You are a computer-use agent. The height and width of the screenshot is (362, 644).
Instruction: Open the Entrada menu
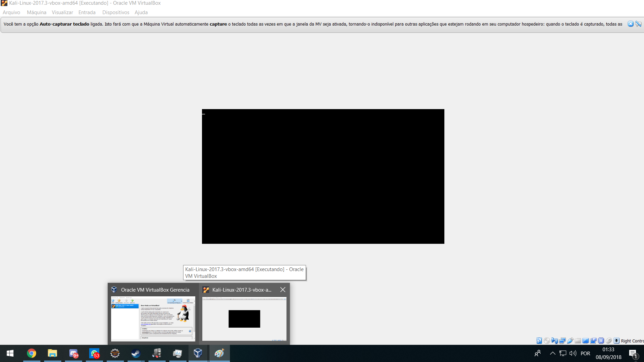coord(87,12)
